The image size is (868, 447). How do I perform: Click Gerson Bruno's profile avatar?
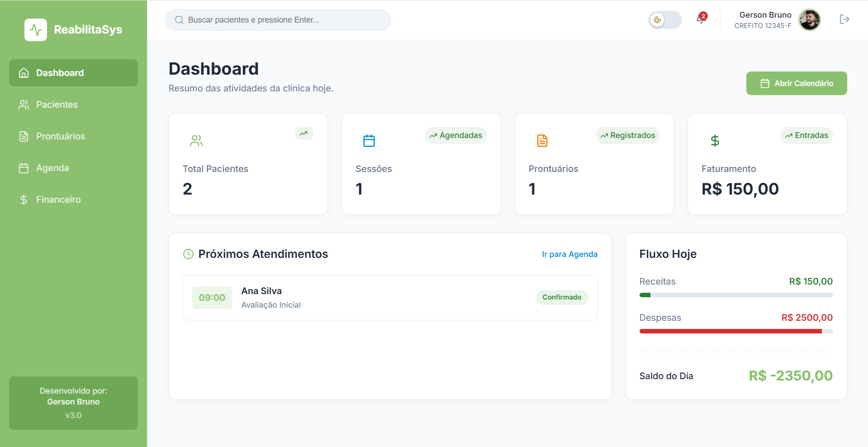point(809,20)
